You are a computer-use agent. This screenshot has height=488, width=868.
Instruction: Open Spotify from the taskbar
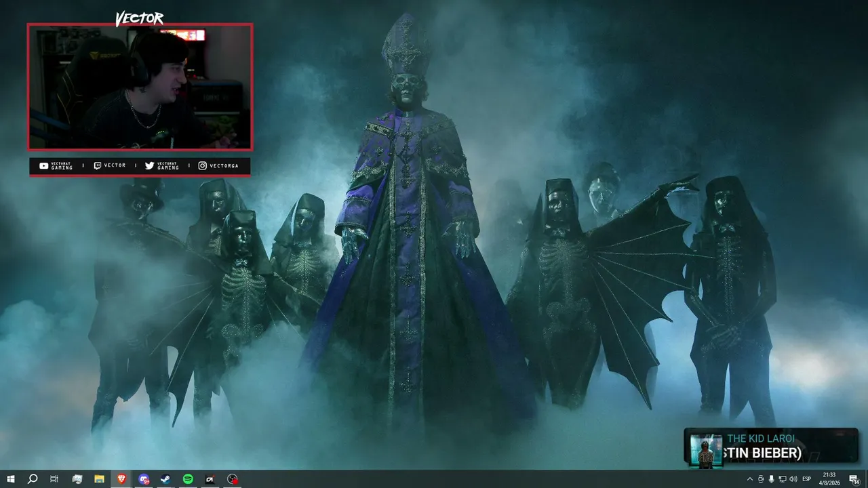pyautogui.click(x=188, y=479)
